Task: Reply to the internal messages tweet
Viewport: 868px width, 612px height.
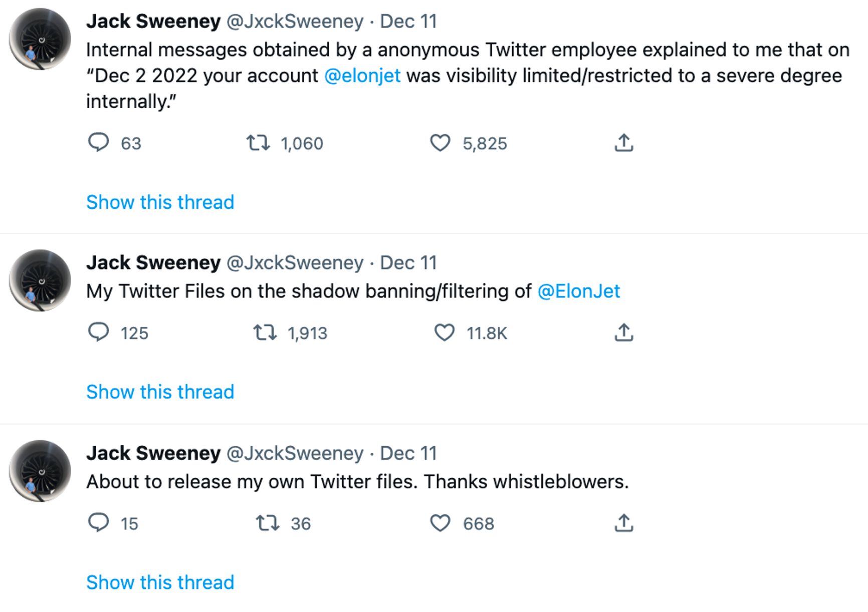Action: (99, 143)
